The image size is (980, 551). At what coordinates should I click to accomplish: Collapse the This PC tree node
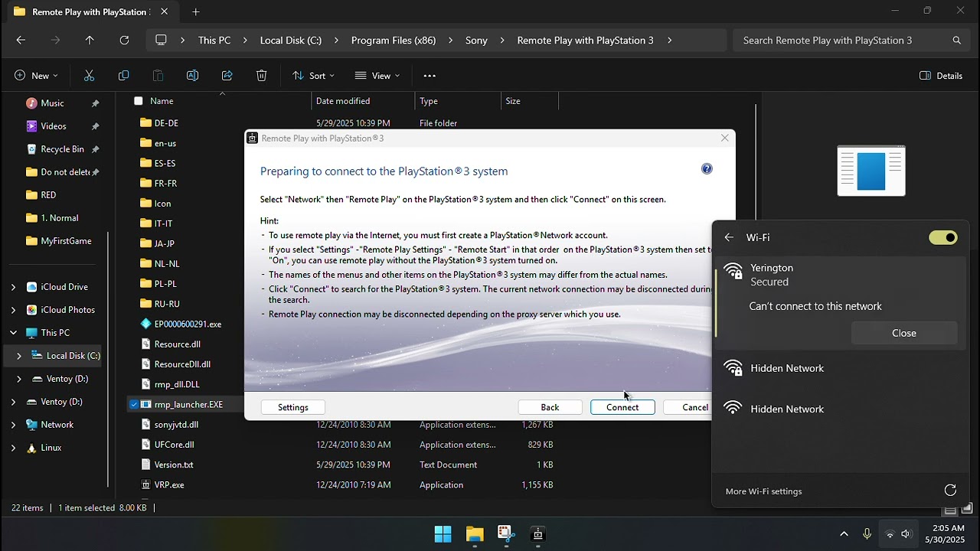13,333
